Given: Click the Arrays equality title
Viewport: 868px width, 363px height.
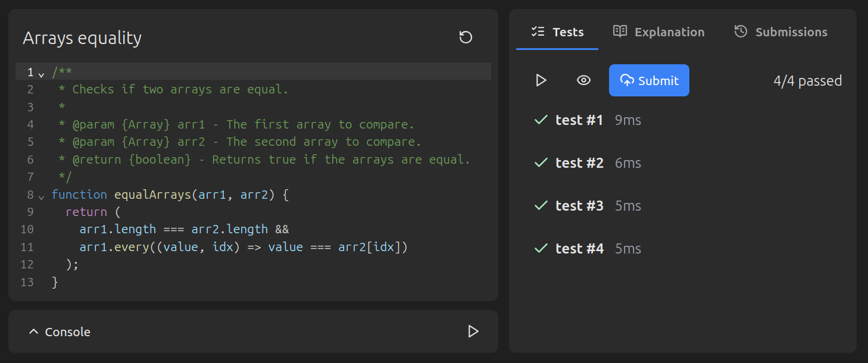Looking at the screenshot, I should pos(82,38).
